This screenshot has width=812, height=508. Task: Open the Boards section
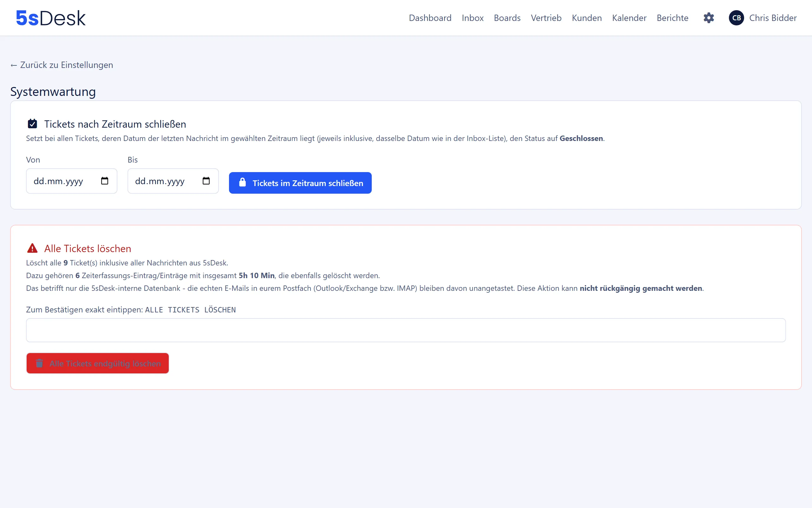tap(507, 18)
